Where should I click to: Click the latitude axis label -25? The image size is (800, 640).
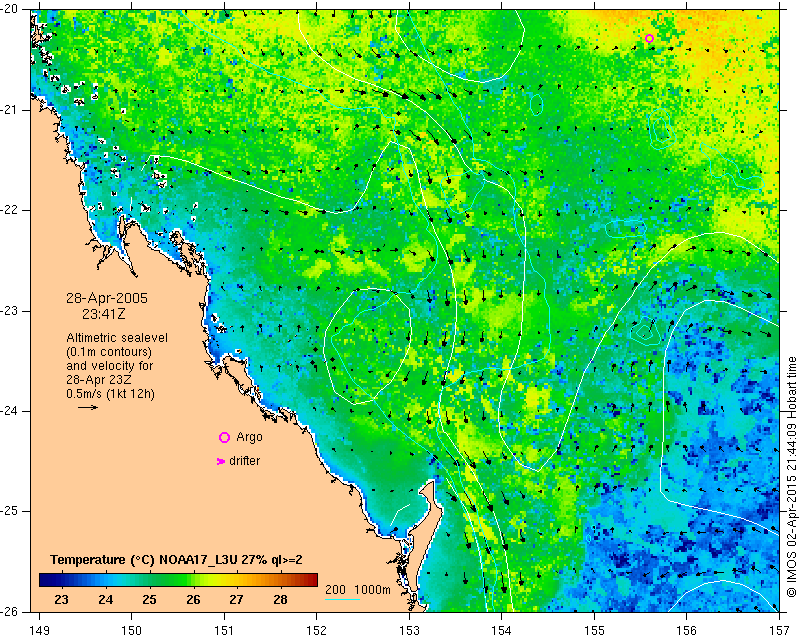[x=9, y=511]
